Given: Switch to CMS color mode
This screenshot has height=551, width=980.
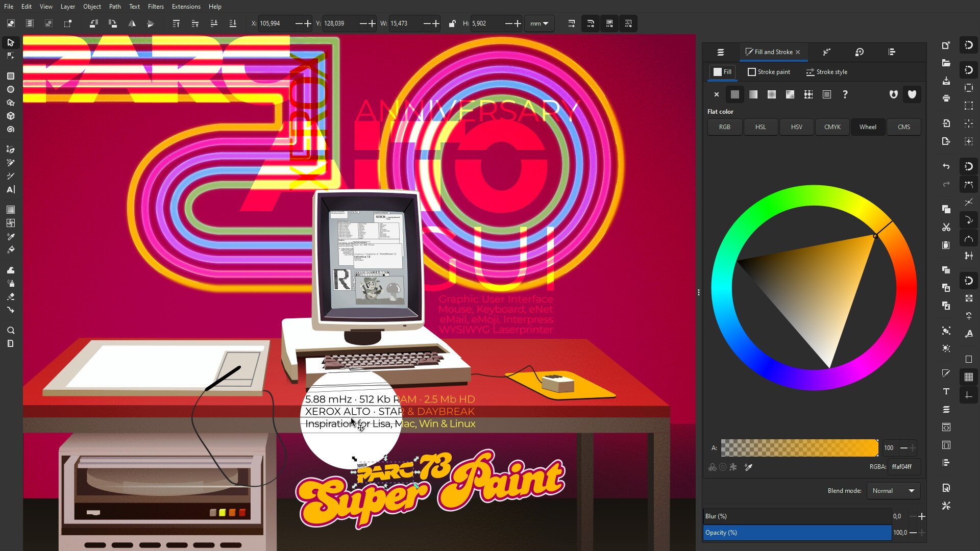Looking at the screenshot, I should coord(904,127).
